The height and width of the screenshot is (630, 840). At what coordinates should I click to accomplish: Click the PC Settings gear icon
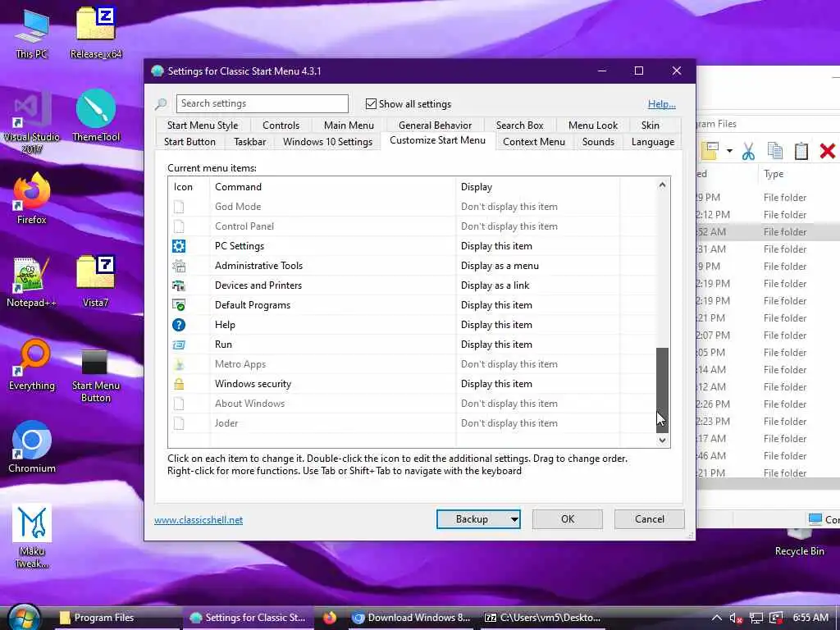pyautogui.click(x=178, y=246)
